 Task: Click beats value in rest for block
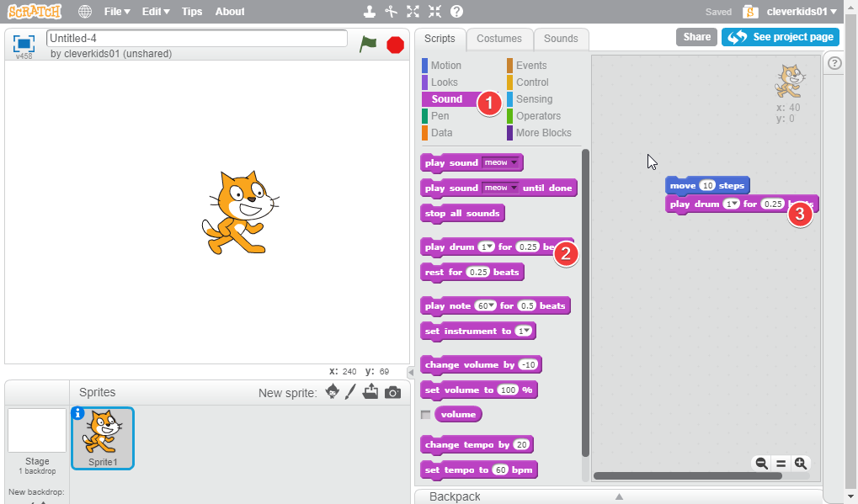[x=478, y=273]
